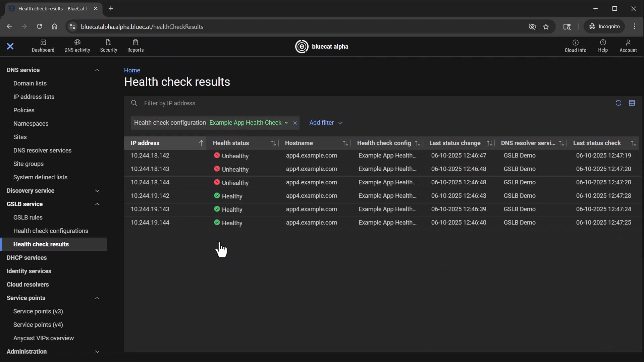Toggle sorting on the Last status check column
Viewport: 644px width, 362px height.
click(634, 143)
